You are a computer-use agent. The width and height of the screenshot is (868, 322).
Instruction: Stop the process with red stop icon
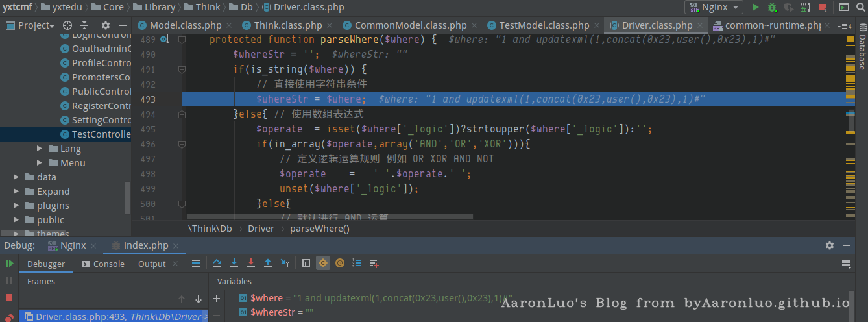click(823, 8)
